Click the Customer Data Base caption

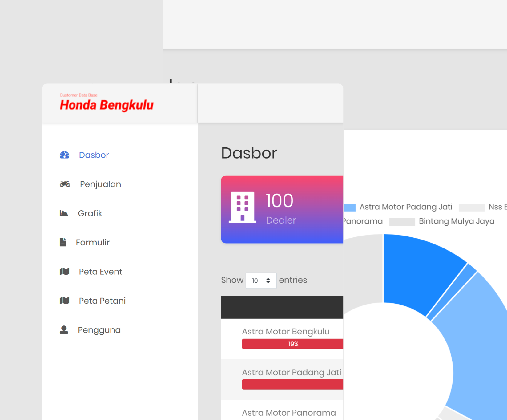(78, 95)
